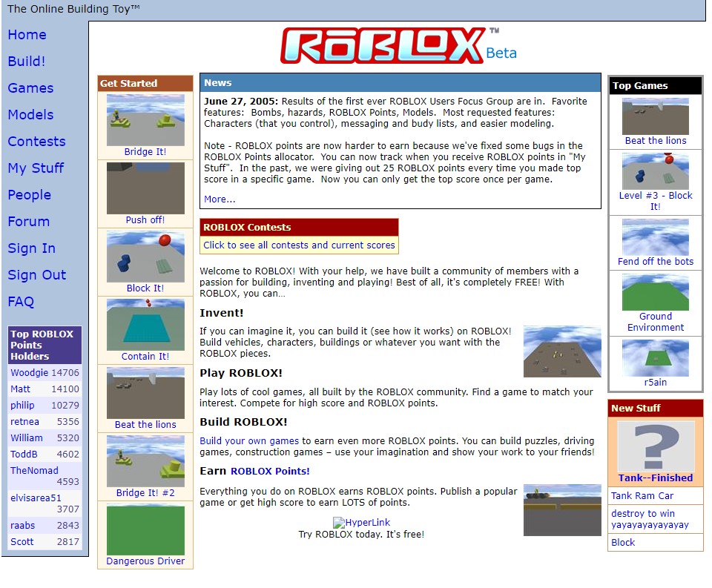Click the ROBLOX Contests header

pyautogui.click(x=299, y=228)
